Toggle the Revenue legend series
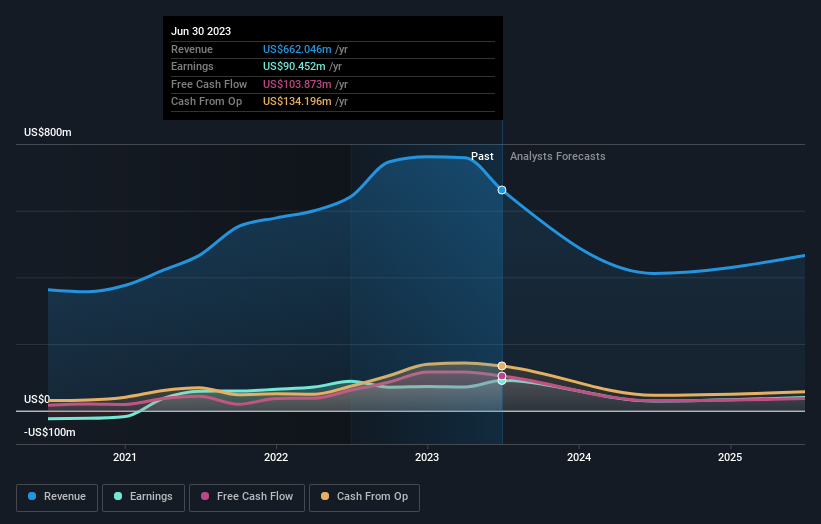The image size is (821, 524). click(x=57, y=497)
